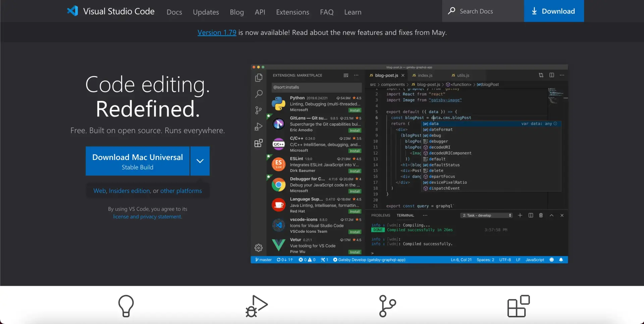Switch to the PROBLEMS panel tab
644x324 pixels.
pyautogui.click(x=381, y=215)
